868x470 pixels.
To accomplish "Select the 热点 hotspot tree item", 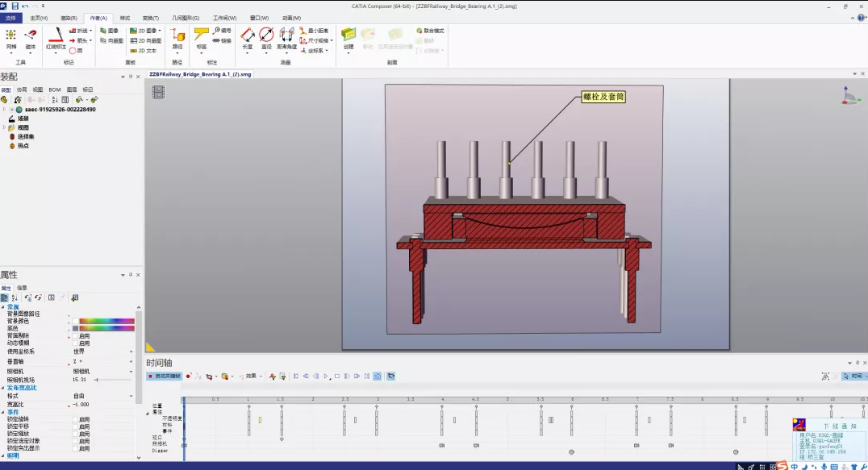I will tap(23, 146).
